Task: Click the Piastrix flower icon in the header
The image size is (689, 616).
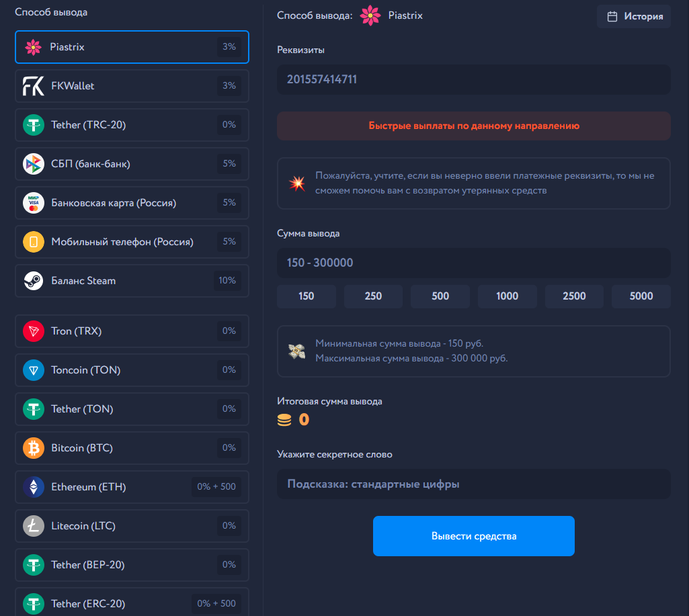Action: (x=370, y=15)
